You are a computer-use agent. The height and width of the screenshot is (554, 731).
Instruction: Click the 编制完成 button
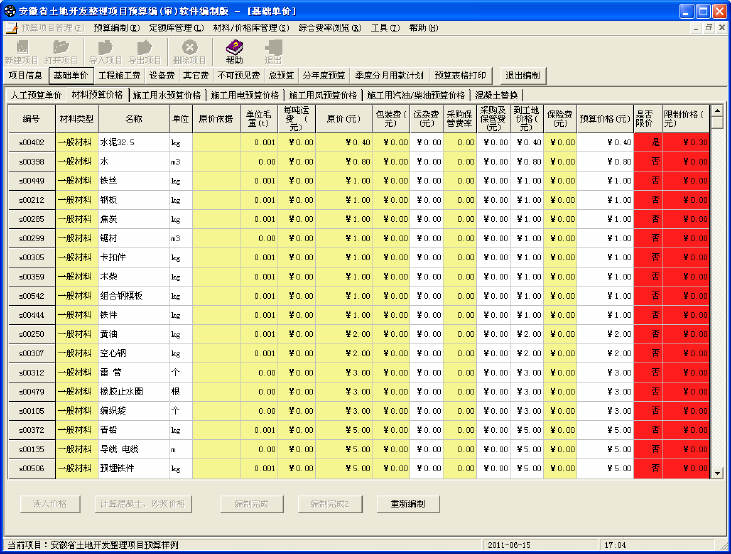[252, 504]
